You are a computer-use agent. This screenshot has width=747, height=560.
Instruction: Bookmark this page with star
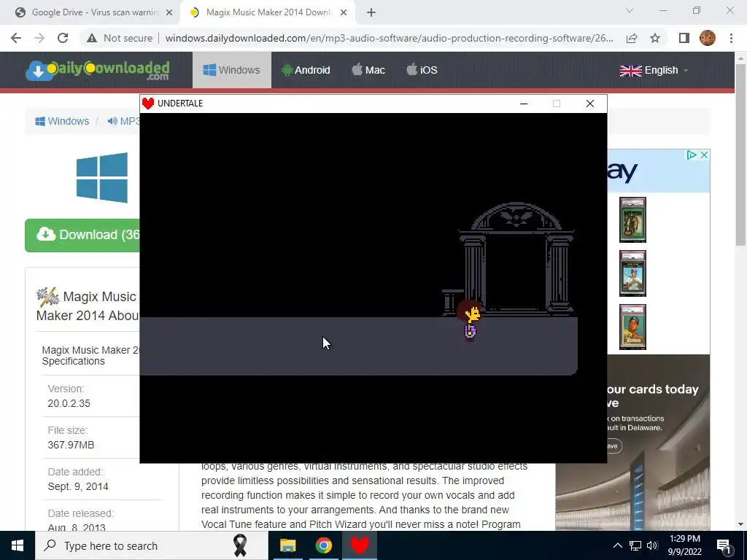[655, 38]
